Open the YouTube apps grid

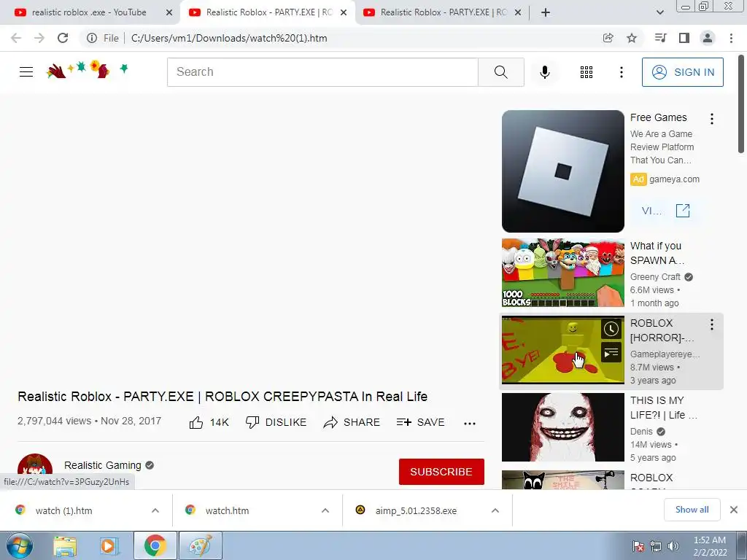point(587,72)
